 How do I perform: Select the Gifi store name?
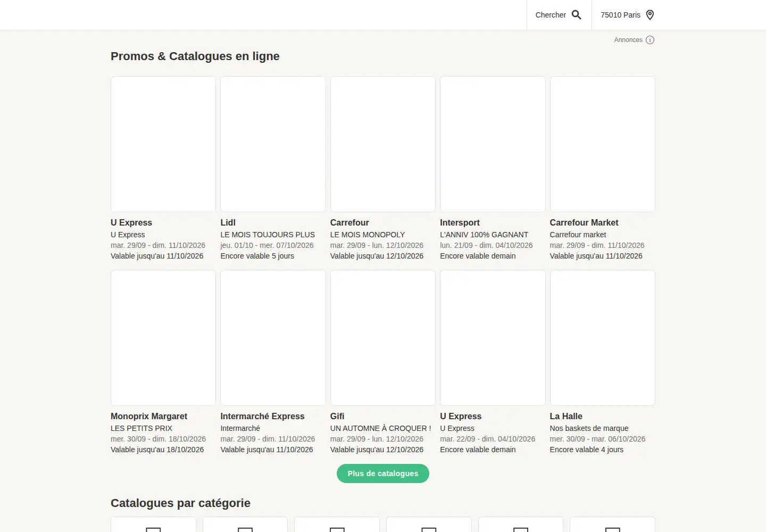pyautogui.click(x=337, y=416)
